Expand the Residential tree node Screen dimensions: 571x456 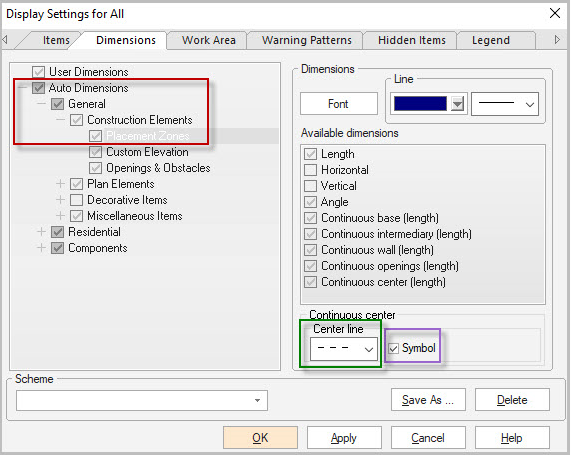42,232
